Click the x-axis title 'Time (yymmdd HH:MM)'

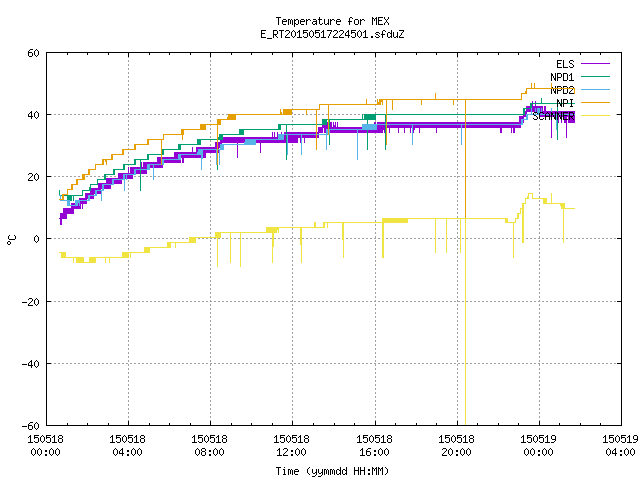point(332,471)
